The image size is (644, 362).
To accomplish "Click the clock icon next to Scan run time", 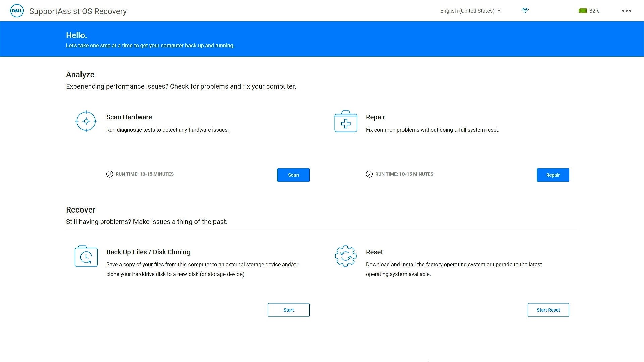I will click(110, 174).
